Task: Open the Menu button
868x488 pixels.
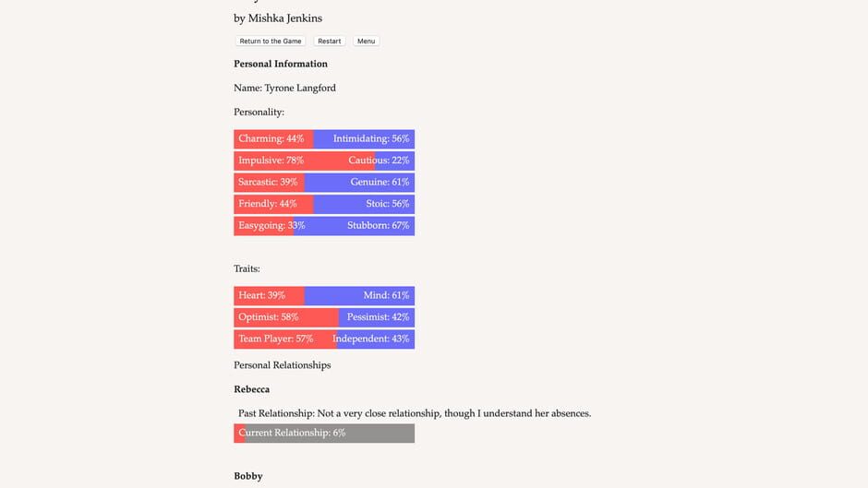Action: pyautogui.click(x=366, y=42)
